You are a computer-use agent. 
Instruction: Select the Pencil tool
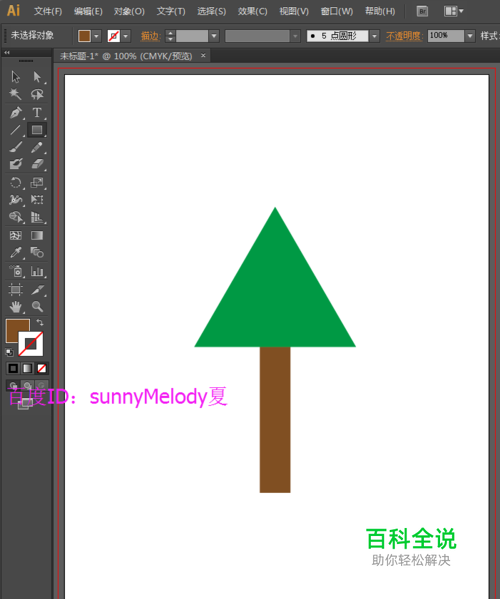pos(37,147)
